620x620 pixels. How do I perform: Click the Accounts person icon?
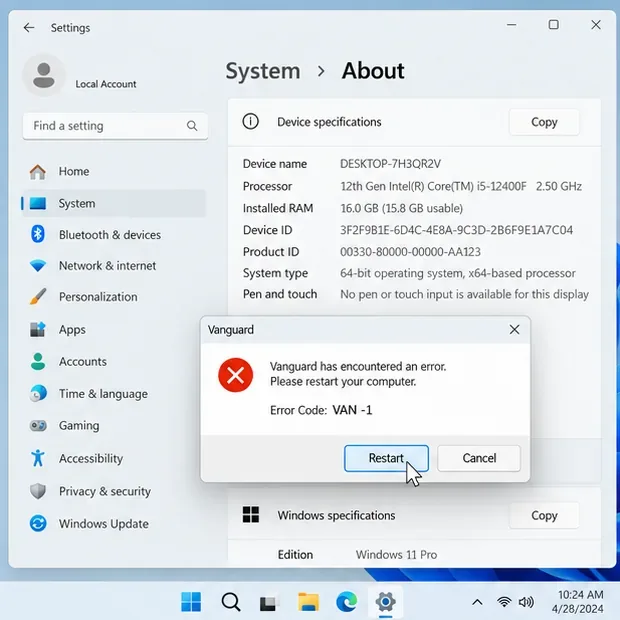coord(38,361)
